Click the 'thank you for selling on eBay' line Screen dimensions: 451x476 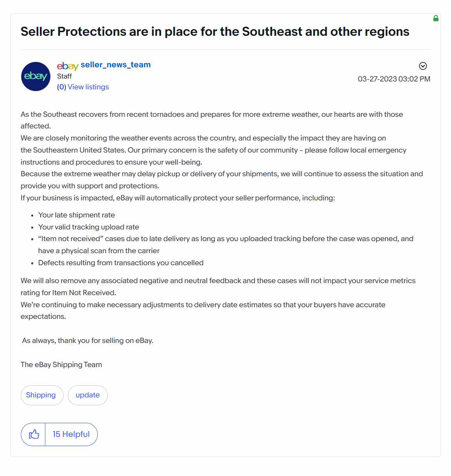point(87,340)
